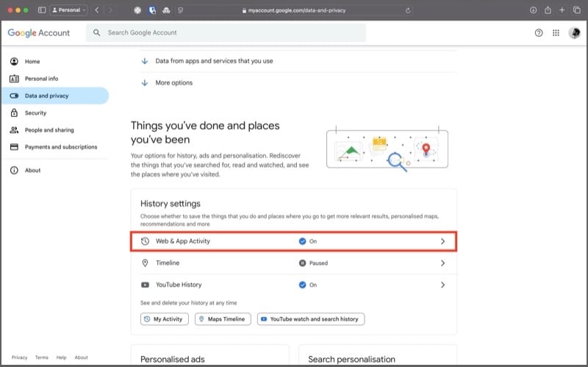Open YouTube History setting
The height and width of the screenshot is (367, 588).
pyautogui.click(x=293, y=285)
